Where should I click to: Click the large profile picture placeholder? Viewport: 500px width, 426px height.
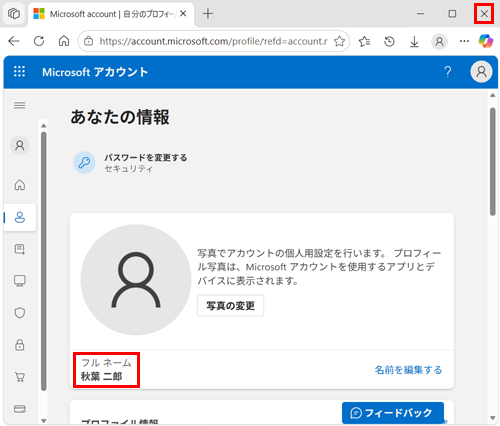(136, 280)
